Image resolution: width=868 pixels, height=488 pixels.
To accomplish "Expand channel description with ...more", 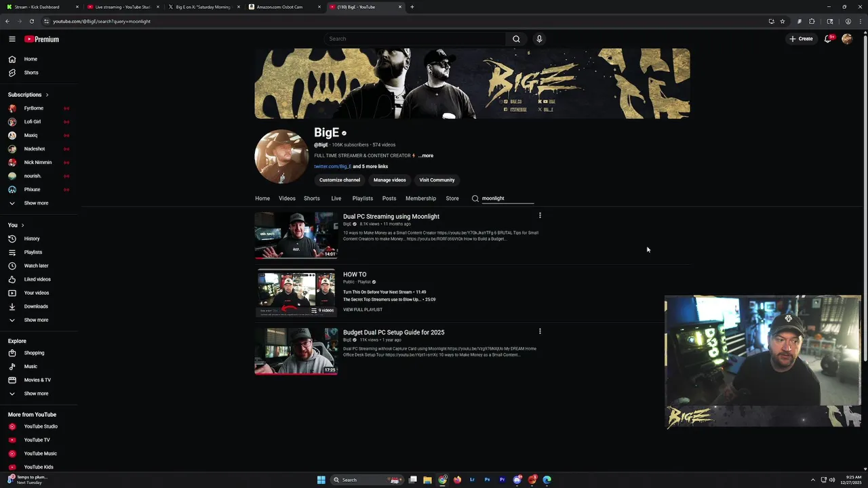I will coord(425,156).
